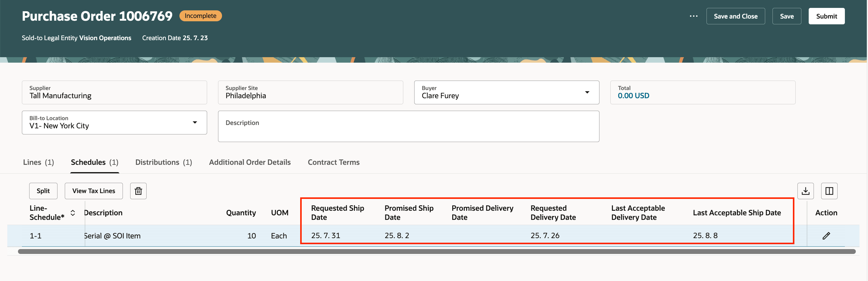The height and width of the screenshot is (281, 868).
Task: Click the Description column header
Action: (x=103, y=213)
